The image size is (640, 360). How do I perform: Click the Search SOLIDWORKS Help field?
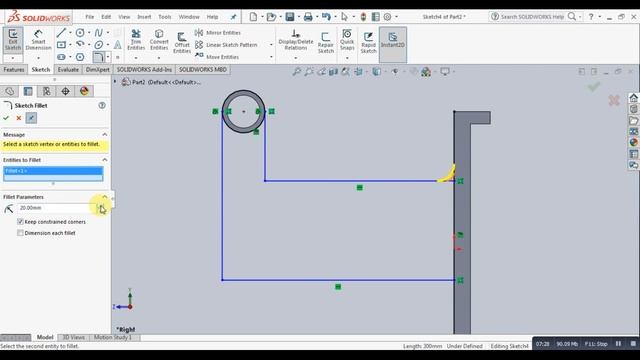tap(532, 17)
